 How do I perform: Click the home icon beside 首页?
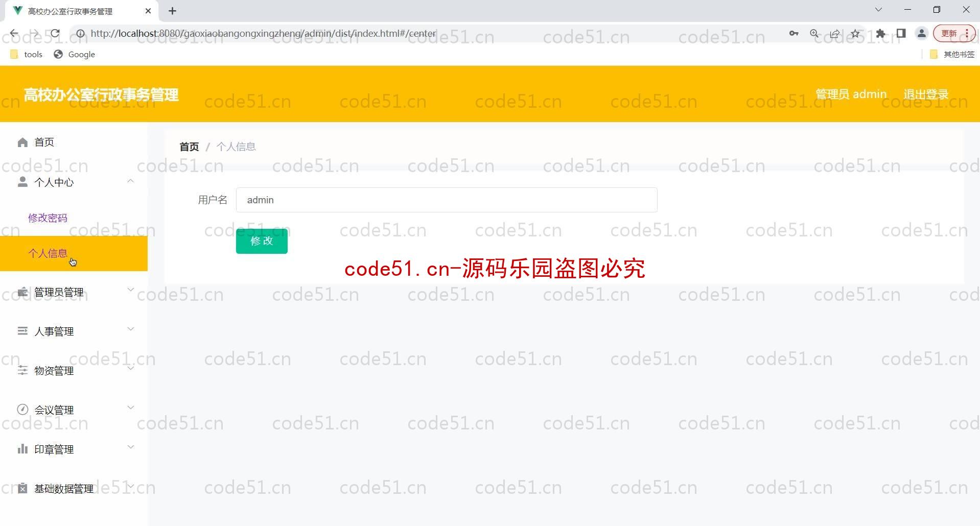22,142
